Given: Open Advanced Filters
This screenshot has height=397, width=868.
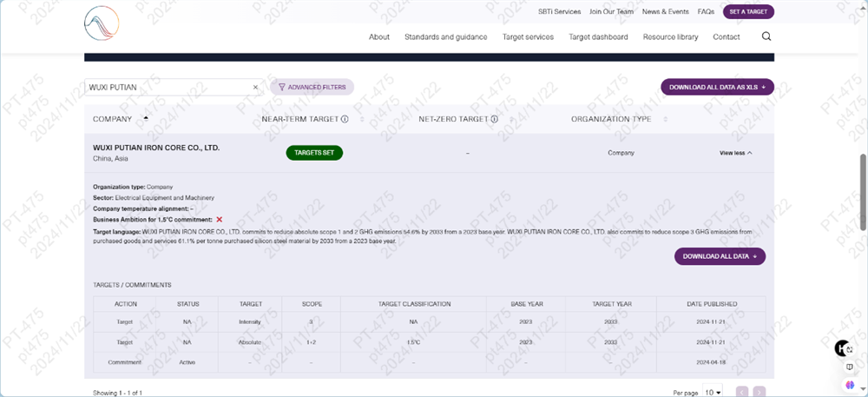Looking at the screenshot, I should (x=312, y=87).
